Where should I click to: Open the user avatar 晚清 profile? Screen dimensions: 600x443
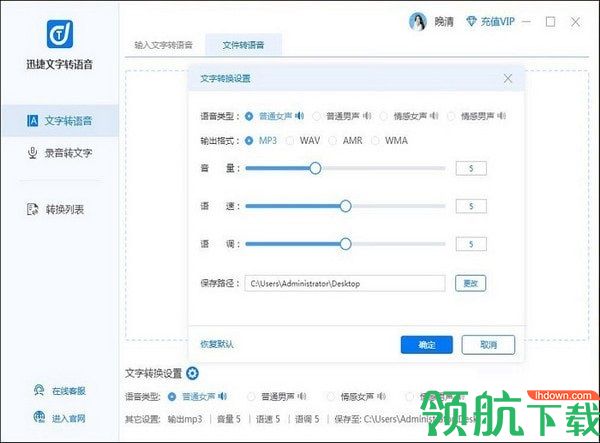417,21
